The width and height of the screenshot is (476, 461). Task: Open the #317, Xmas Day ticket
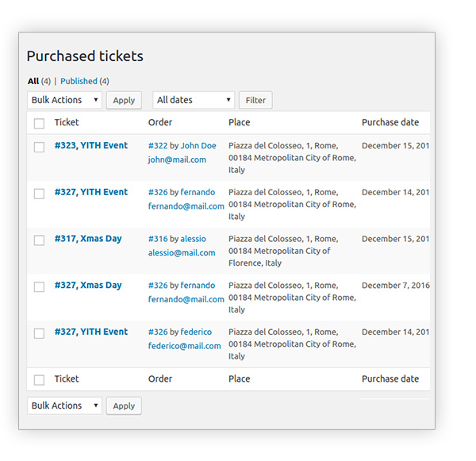(x=87, y=238)
